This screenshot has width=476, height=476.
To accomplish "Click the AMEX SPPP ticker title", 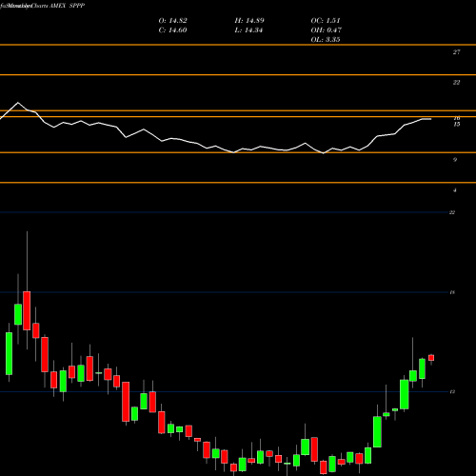I will (x=68, y=6).
